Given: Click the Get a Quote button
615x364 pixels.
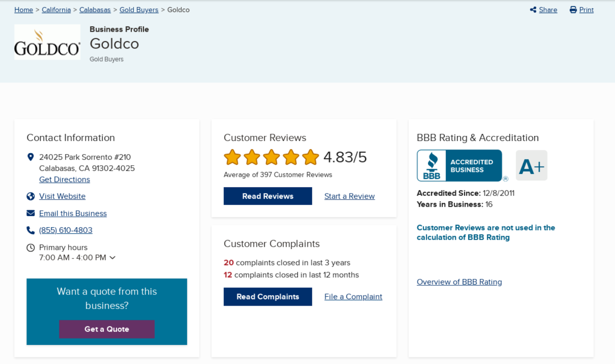Looking at the screenshot, I should pyautogui.click(x=107, y=329).
